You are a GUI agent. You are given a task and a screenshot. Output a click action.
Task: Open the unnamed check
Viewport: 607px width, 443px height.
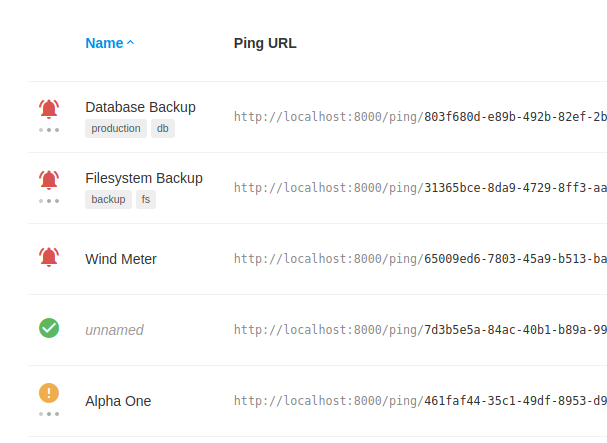(x=114, y=330)
